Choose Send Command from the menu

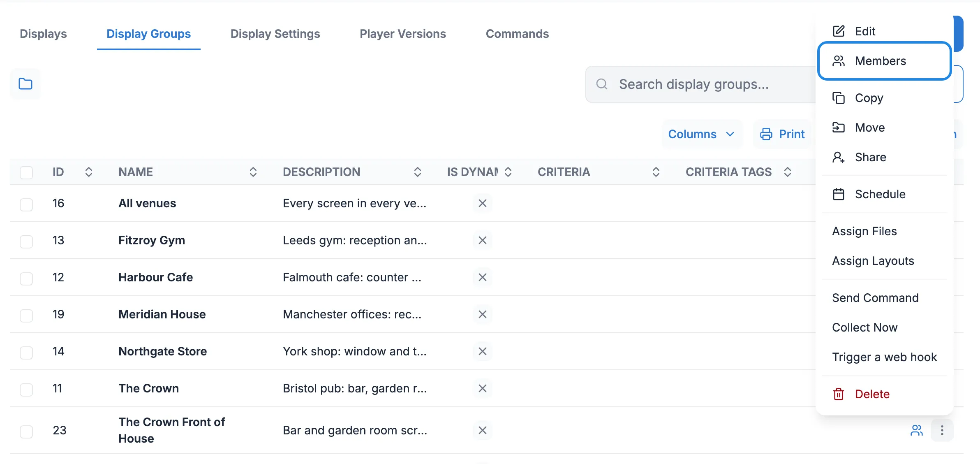[x=885, y=298]
